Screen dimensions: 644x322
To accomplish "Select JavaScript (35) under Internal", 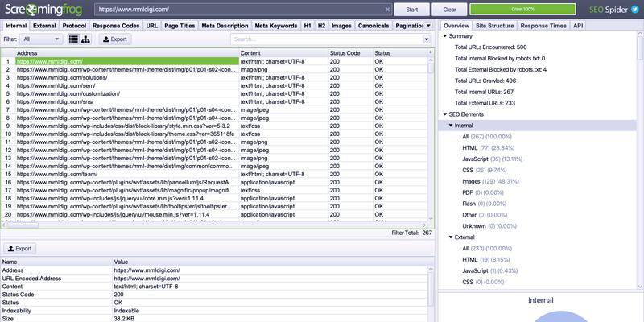I will (493, 159).
